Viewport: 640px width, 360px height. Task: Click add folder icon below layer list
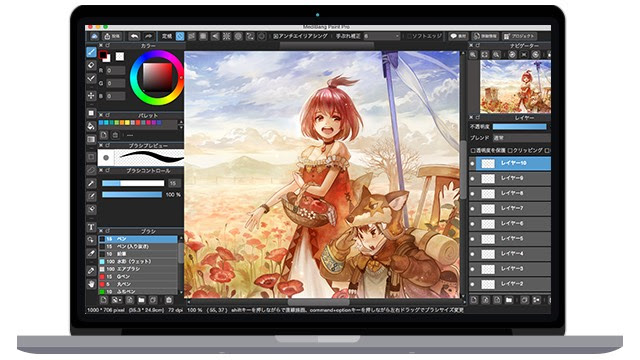[509, 300]
